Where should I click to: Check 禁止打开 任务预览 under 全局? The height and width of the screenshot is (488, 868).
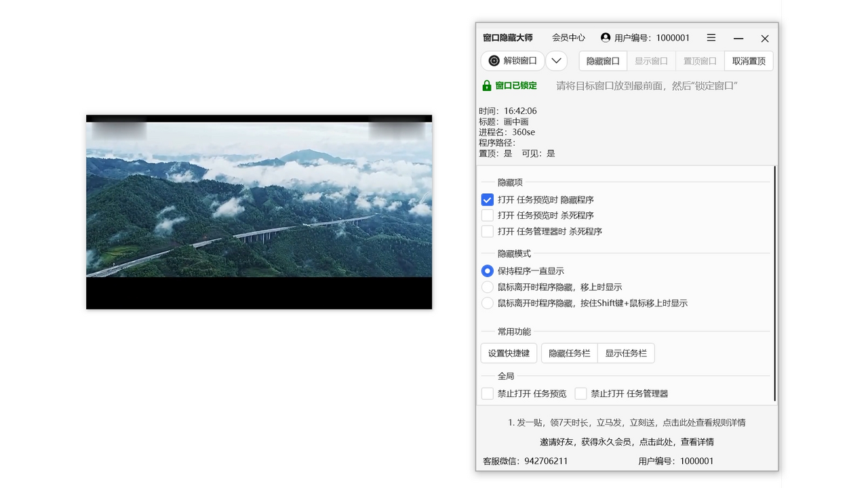(x=487, y=393)
